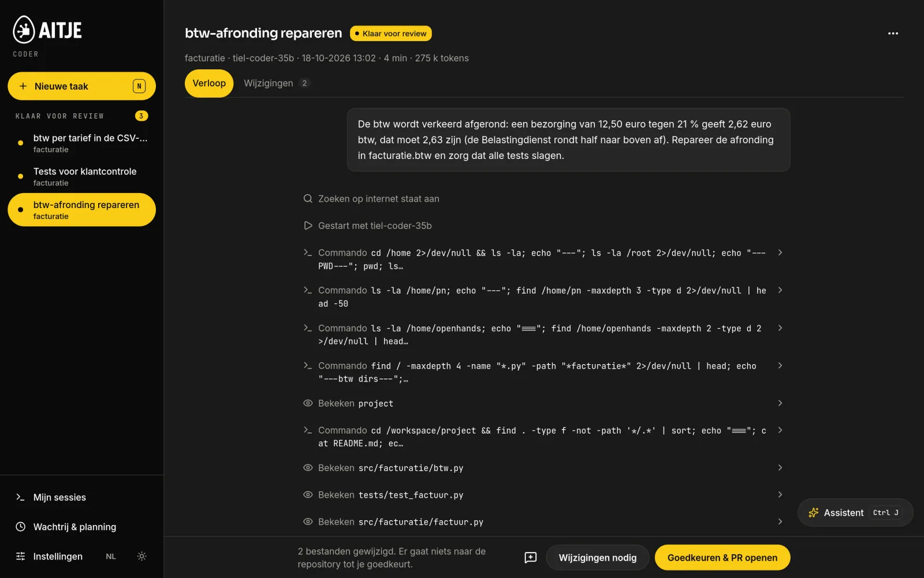This screenshot has height=578, width=924.
Task: Click terminal icon of 'ls -la /home/pn' command
Action: (x=308, y=290)
